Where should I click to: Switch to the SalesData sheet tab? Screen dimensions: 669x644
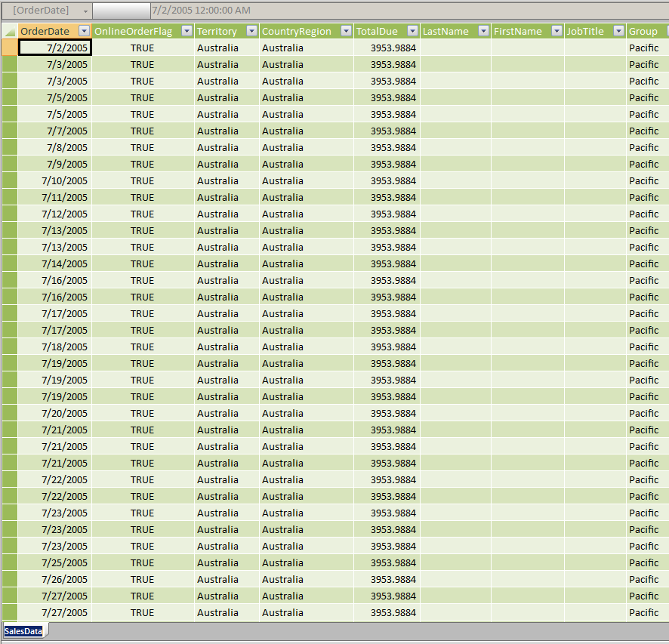[23, 631]
